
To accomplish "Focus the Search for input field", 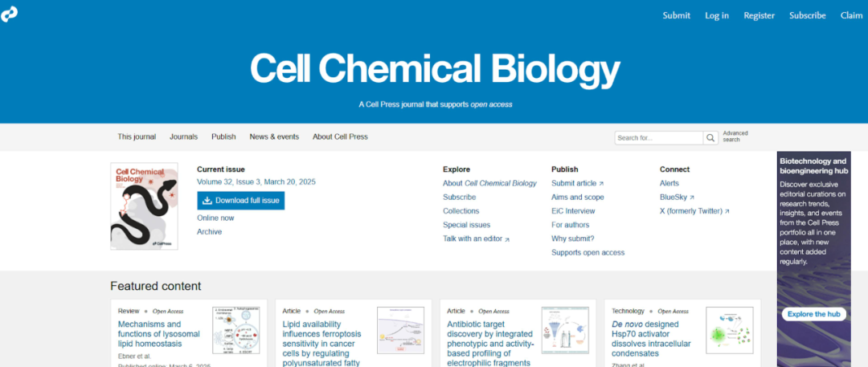I will [658, 138].
